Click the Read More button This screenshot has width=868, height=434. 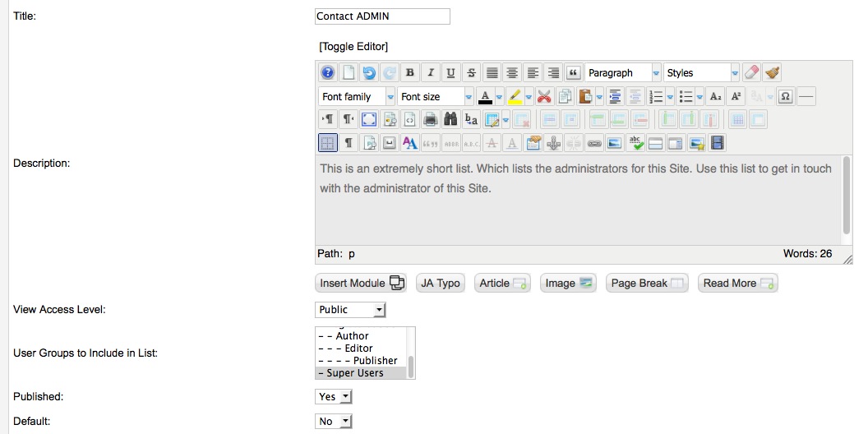[x=738, y=283]
